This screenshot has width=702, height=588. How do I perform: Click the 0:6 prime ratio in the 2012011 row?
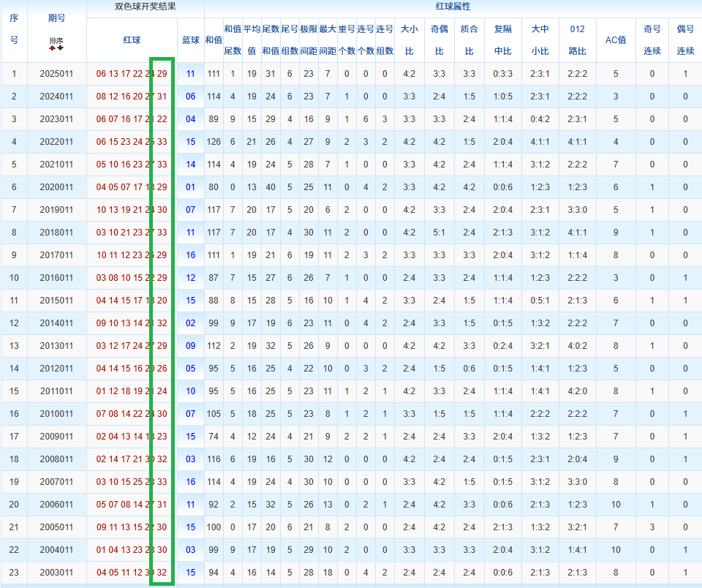coord(469,368)
